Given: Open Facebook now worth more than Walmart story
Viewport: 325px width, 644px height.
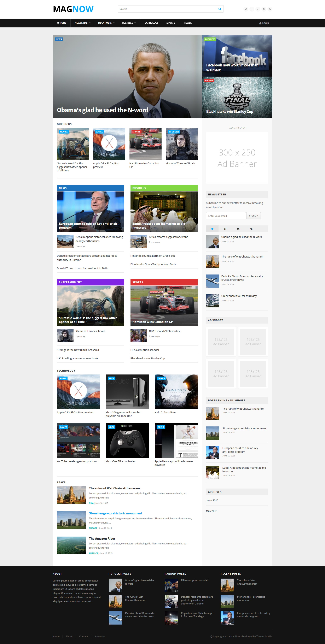Looking at the screenshot, I should point(232,67).
